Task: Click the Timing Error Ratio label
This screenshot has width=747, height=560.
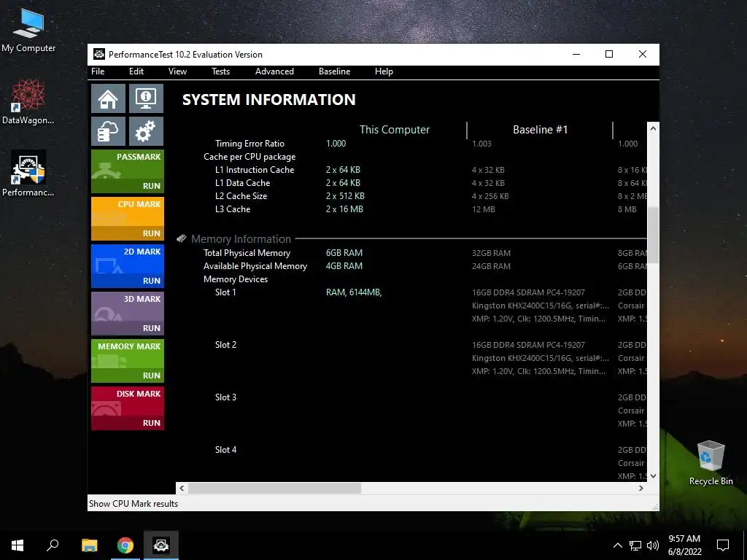Action: click(x=249, y=144)
